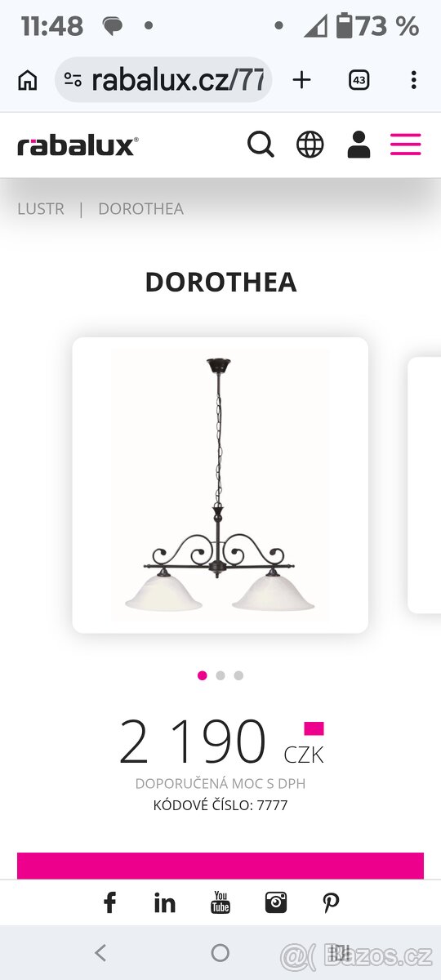Viewport: 441px width, 980px height.
Task: Open a new tab with the plus icon
Action: point(301,79)
